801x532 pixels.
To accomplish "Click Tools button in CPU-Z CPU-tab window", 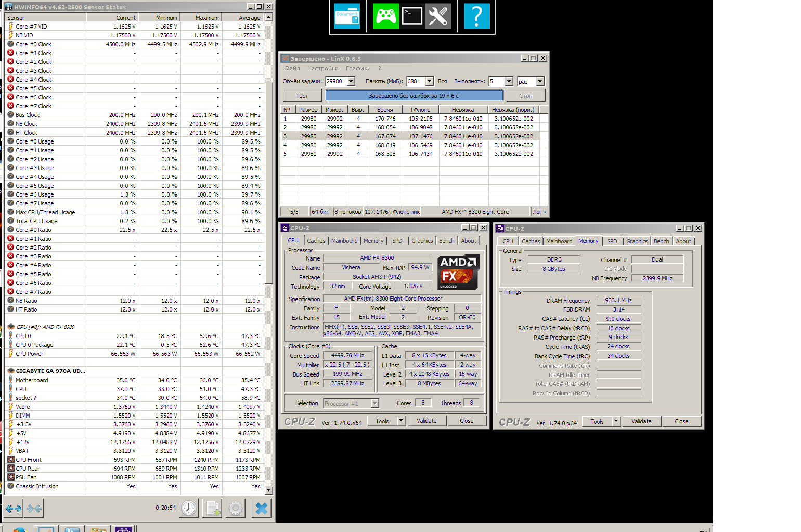I will click(x=382, y=421).
